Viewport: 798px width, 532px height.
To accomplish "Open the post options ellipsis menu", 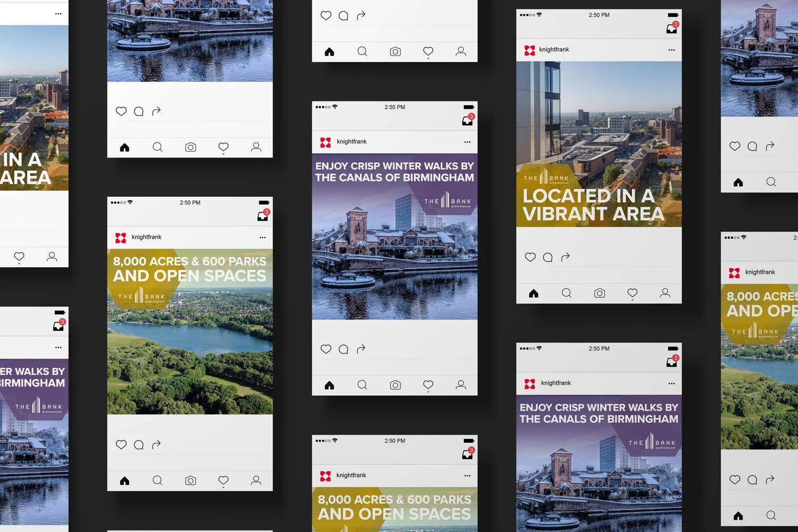I will 467,142.
